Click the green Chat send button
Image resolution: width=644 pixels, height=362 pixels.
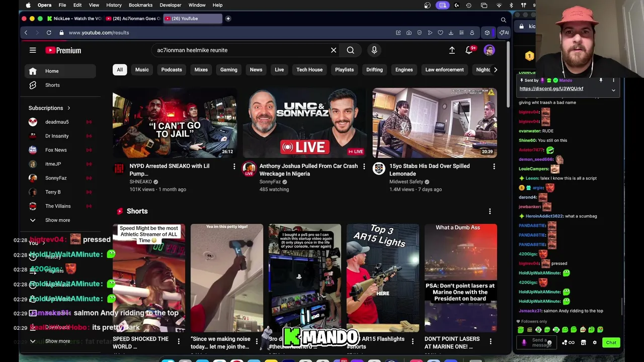point(611,343)
